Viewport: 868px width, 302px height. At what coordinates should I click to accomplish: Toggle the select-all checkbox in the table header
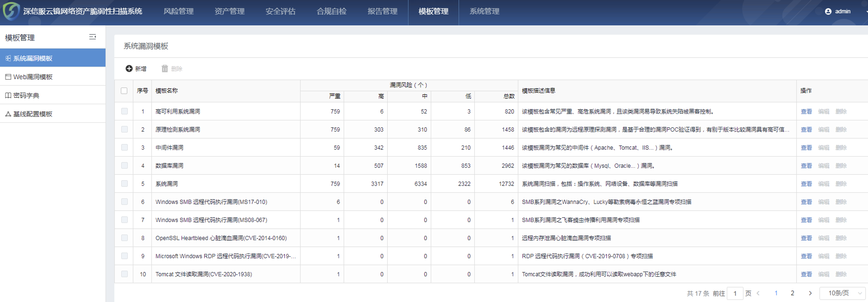click(x=124, y=91)
